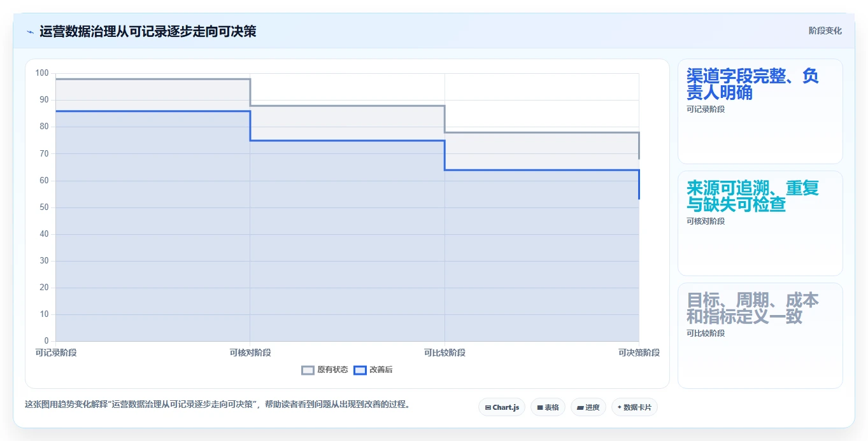Screen dimensions: 868x441
Task: Click the 进度 tag button
Action: (588, 407)
